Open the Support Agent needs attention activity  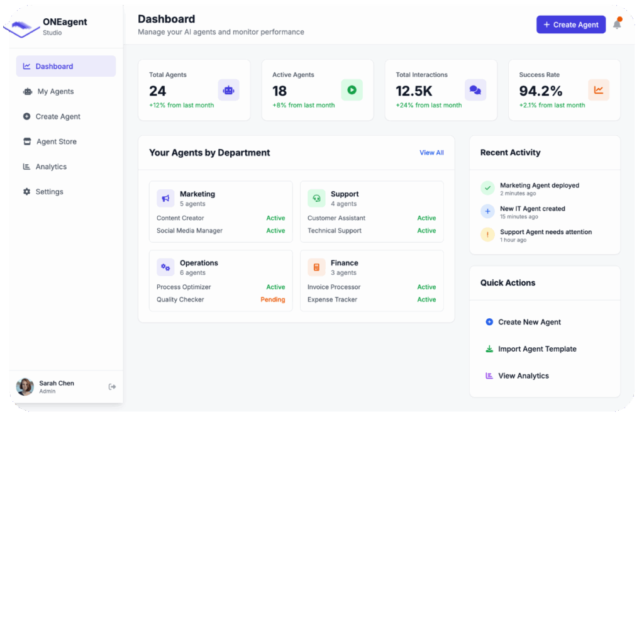click(545, 232)
